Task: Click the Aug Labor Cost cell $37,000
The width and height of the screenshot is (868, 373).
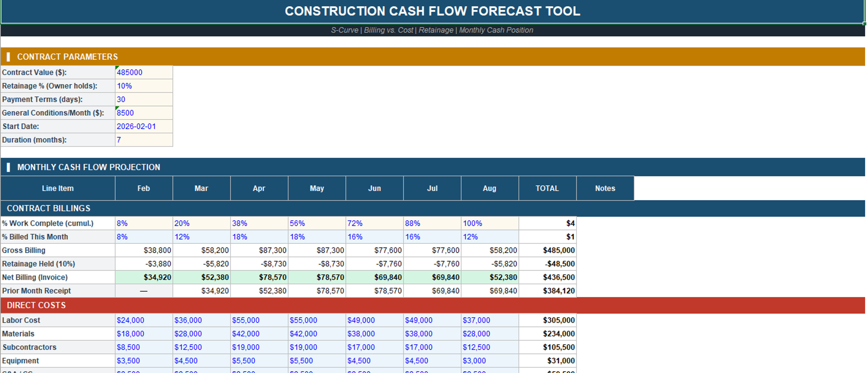Action: pos(490,320)
